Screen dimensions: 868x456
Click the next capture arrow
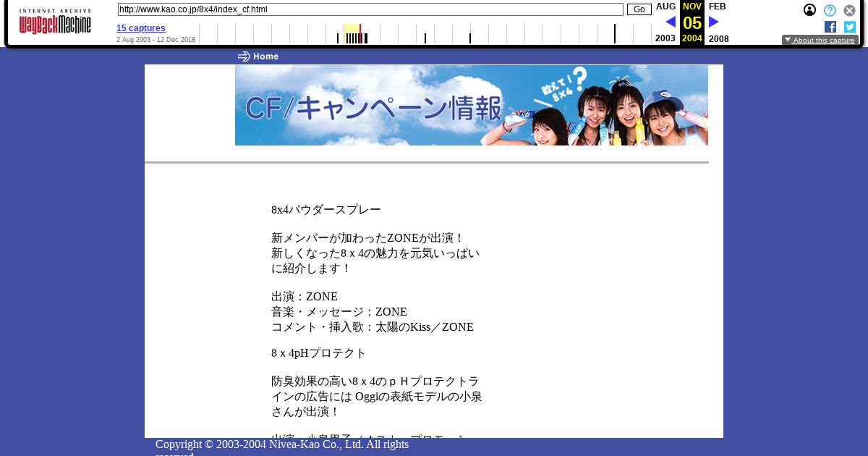click(714, 22)
